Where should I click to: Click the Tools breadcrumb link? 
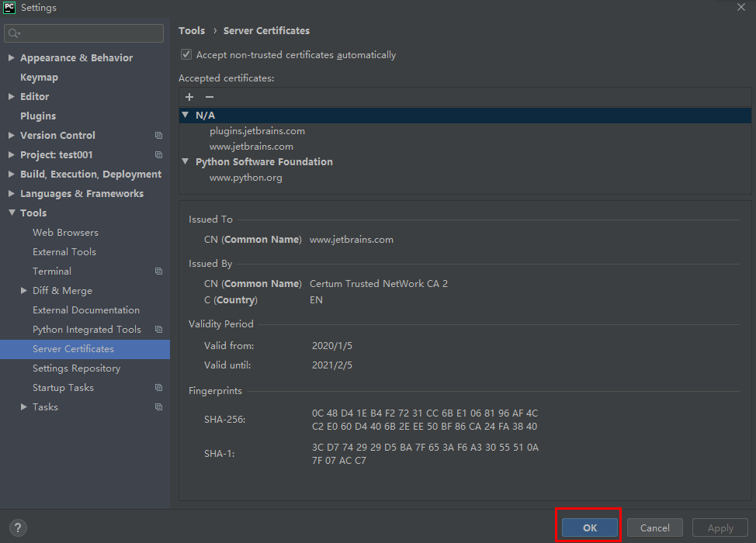[192, 31]
